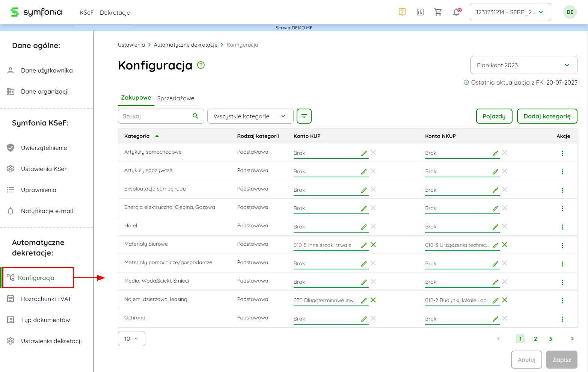Clear Konto KUP for Najem, dzierżawa, leasing
Image resolution: width=588 pixels, height=372 pixels.
click(373, 300)
